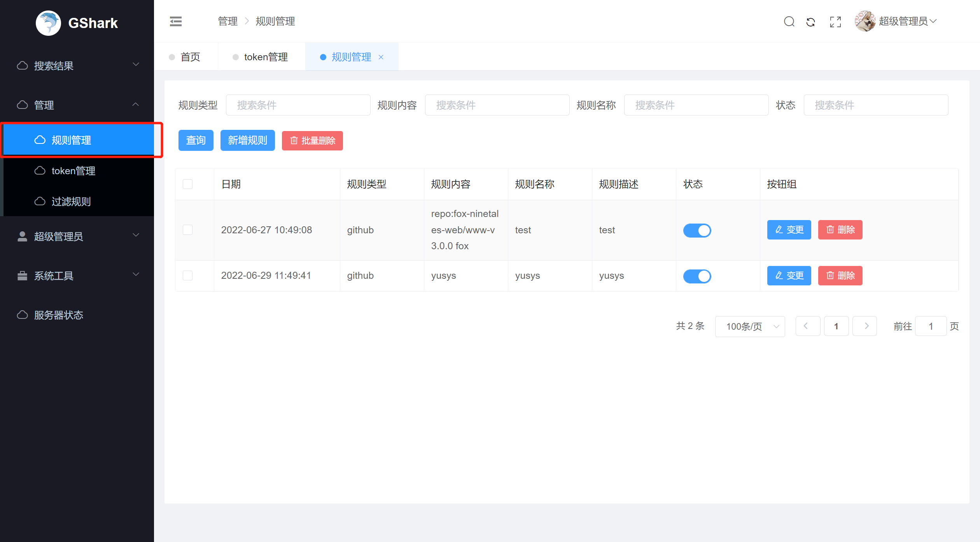Click the GShark shark logo
980x542 pixels.
pyautogui.click(x=48, y=23)
